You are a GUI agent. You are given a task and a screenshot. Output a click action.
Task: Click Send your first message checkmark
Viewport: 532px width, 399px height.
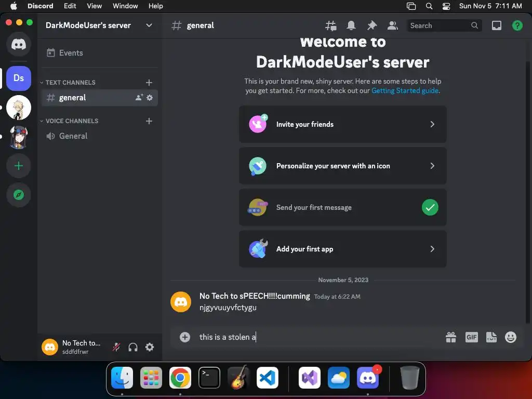(x=430, y=207)
